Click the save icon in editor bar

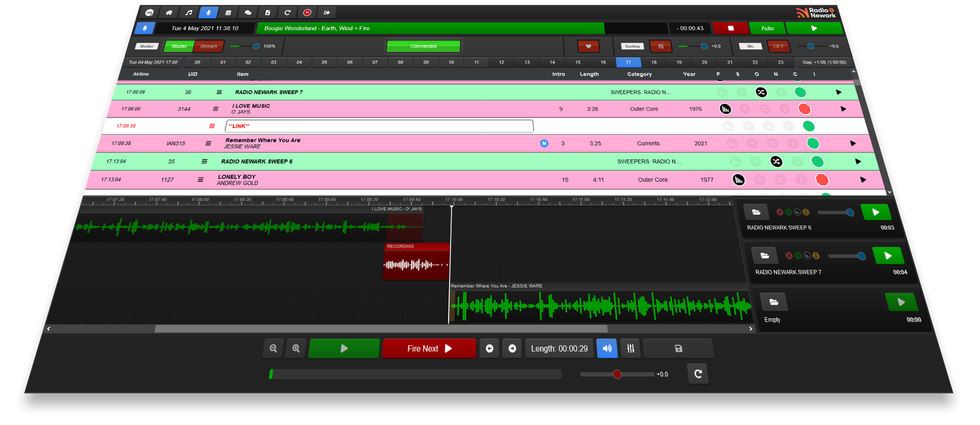click(678, 348)
